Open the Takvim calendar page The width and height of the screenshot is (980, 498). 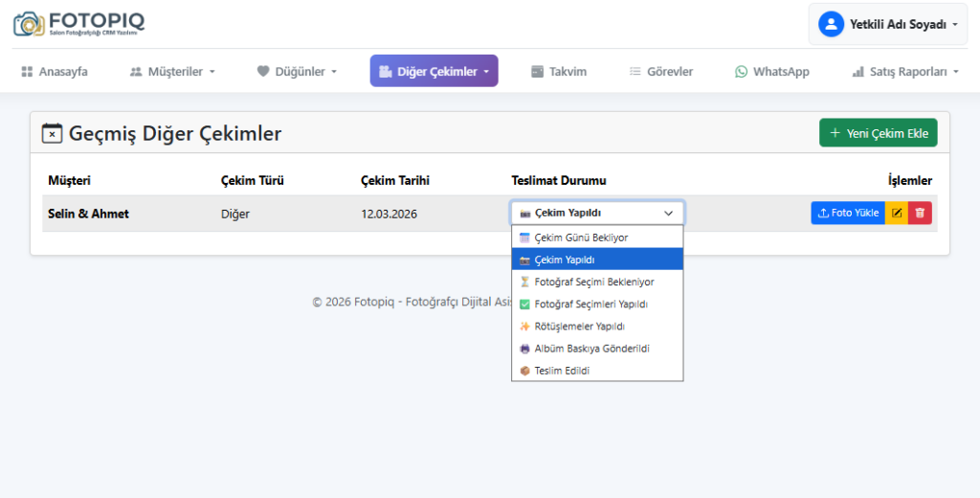(559, 72)
